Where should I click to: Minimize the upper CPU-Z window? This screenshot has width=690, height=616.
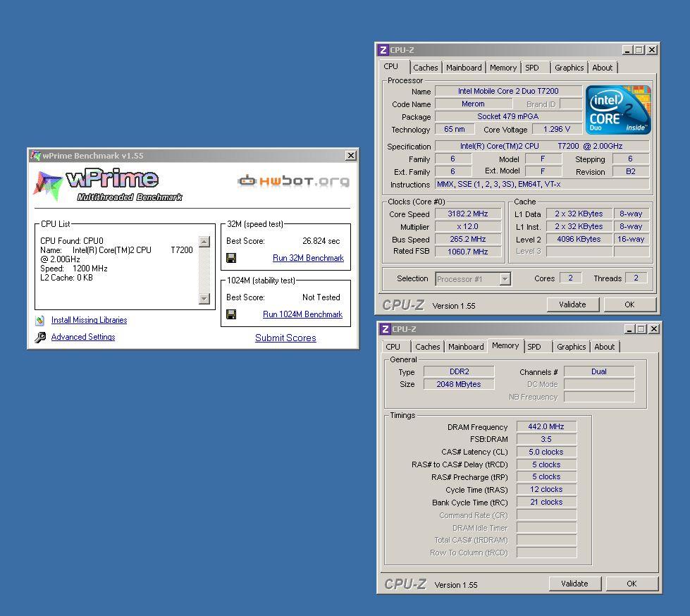[x=627, y=50]
